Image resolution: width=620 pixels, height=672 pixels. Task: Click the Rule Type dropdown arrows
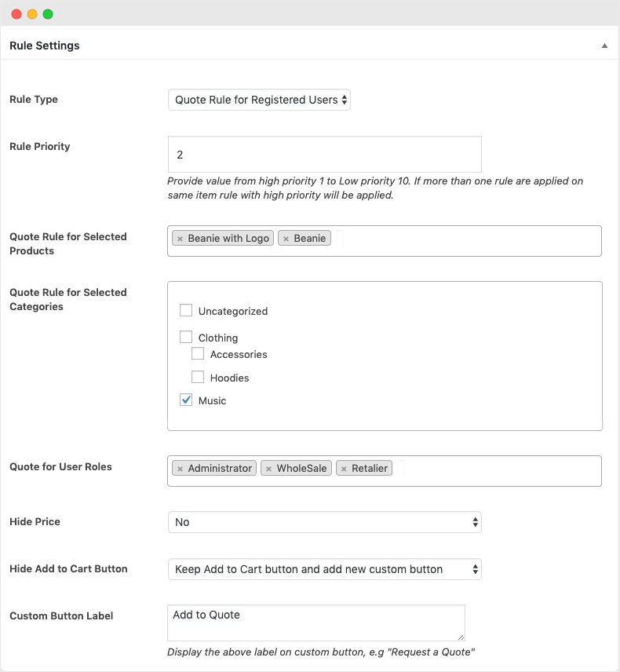coord(344,100)
